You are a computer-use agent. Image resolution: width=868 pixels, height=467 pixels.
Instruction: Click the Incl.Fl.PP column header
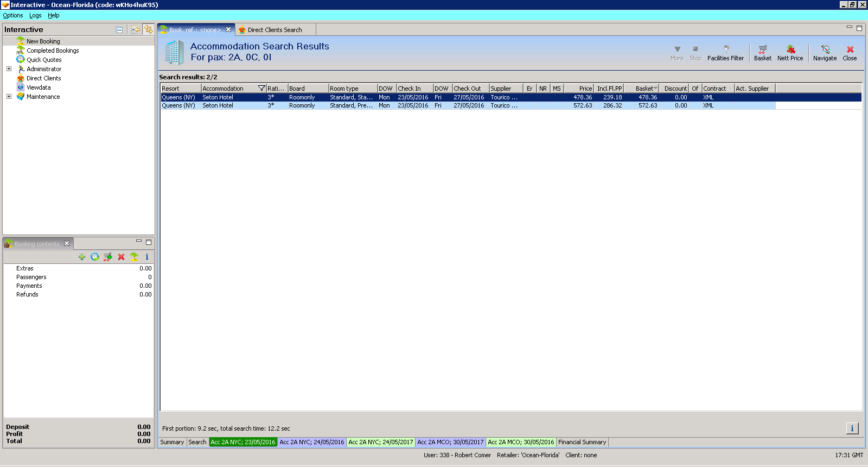tap(609, 89)
